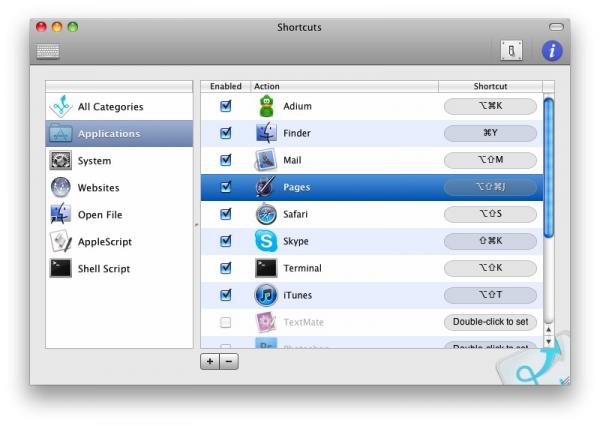Click the iTunes shortcut field ⌥⇧T
The image size is (600, 426).
490,295
